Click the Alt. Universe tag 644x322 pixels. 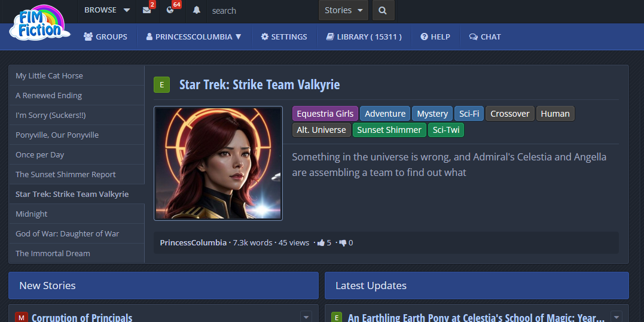322,130
